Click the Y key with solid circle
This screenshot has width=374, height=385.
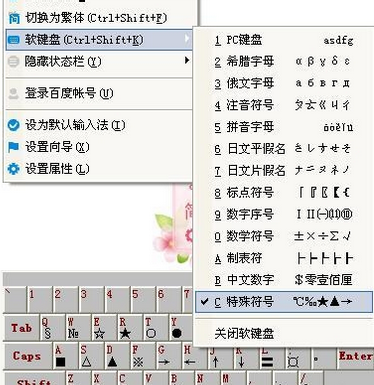181,328
